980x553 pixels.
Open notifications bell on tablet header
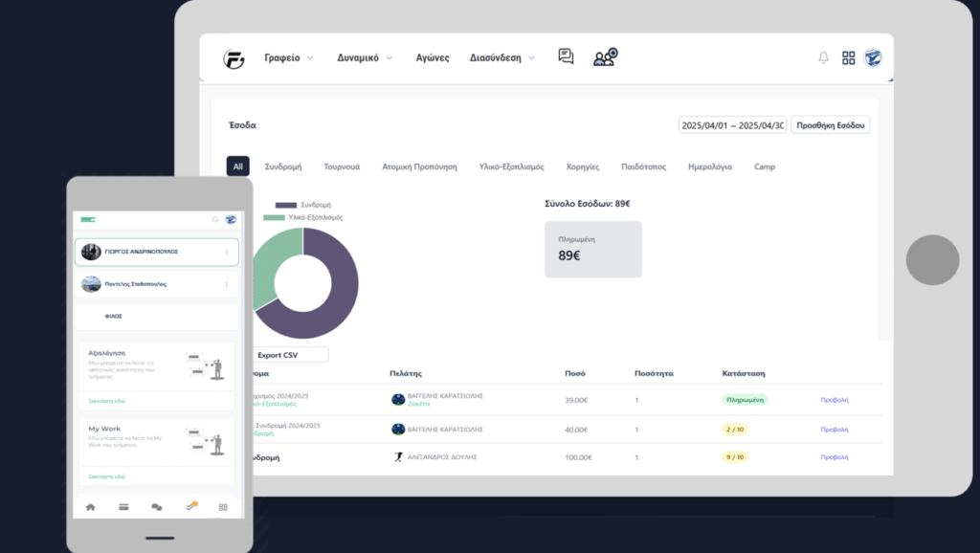[823, 57]
